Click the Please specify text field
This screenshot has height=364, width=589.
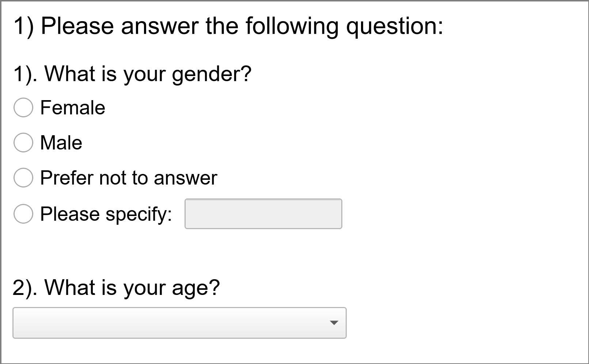[263, 214]
